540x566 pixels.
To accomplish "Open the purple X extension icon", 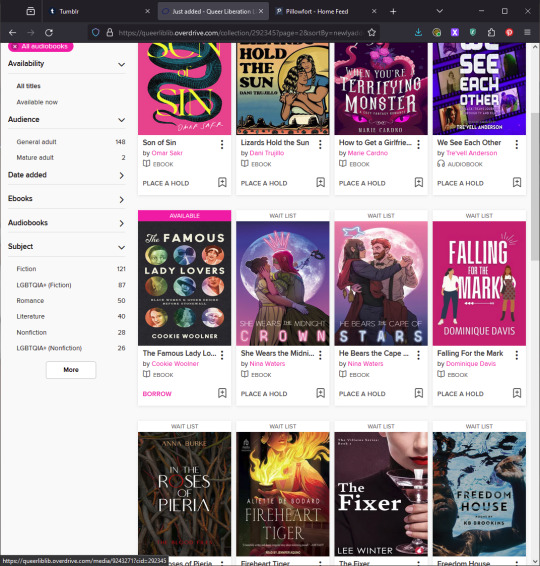I will pos(455,32).
